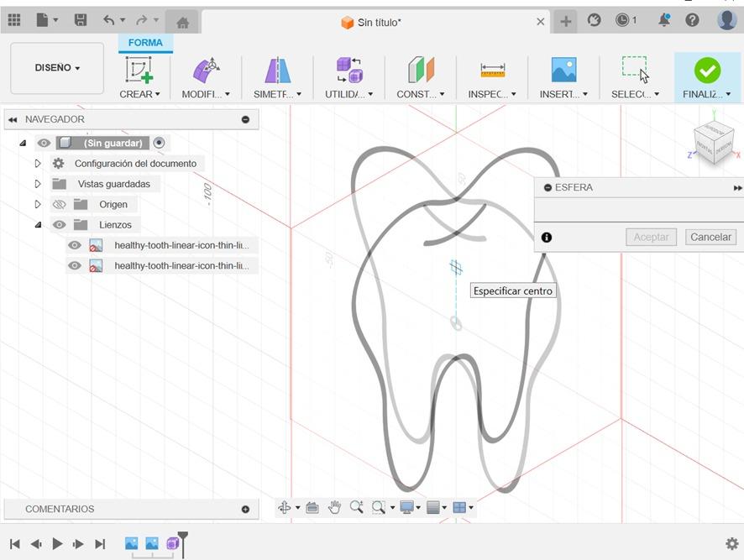Image resolution: width=744 pixels, height=560 pixels.
Task: Open the Help question mark
Action: tap(692, 20)
